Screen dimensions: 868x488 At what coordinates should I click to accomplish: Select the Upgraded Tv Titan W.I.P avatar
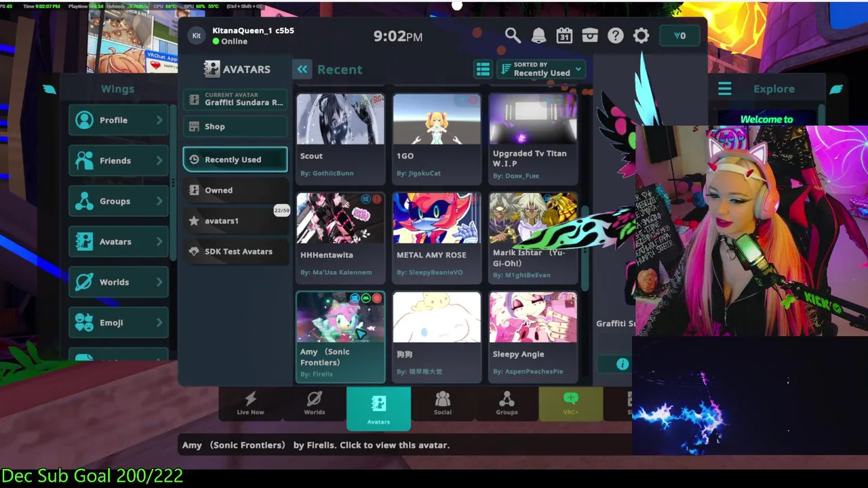pos(533,138)
